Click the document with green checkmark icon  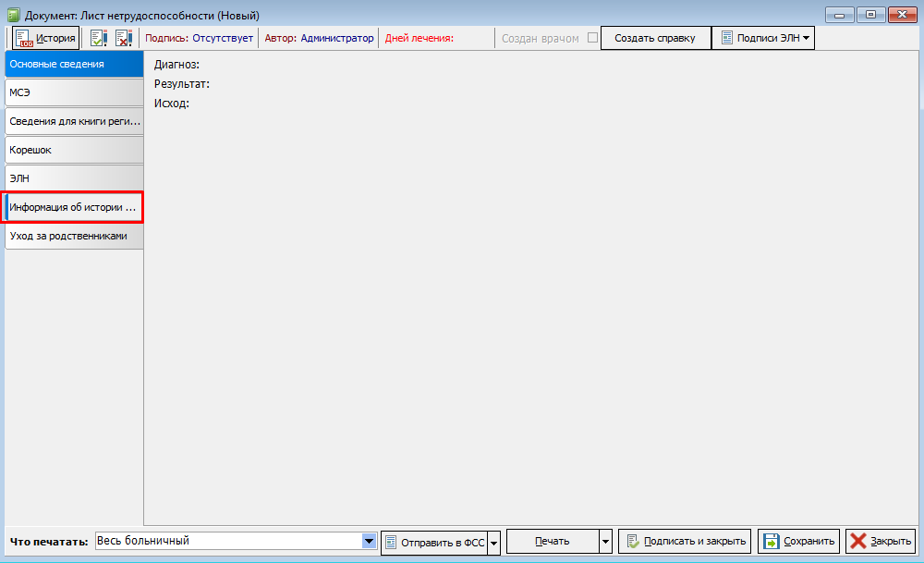click(98, 38)
